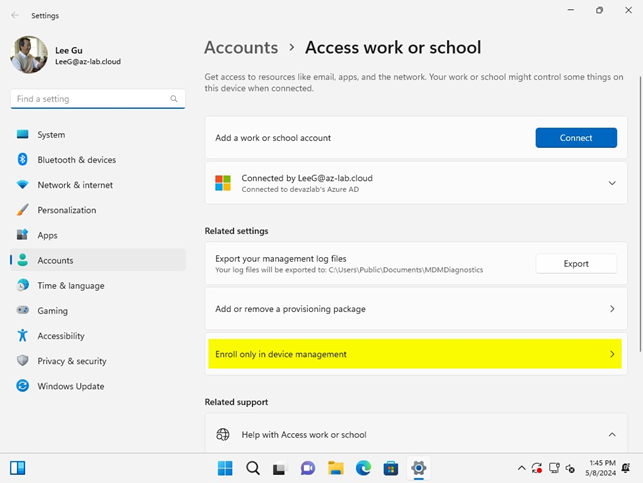Viewport: 643px width, 483px height.
Task: Click the Settings gear on the taskbar
Action: pyautogui.click(x=419, y=468)
